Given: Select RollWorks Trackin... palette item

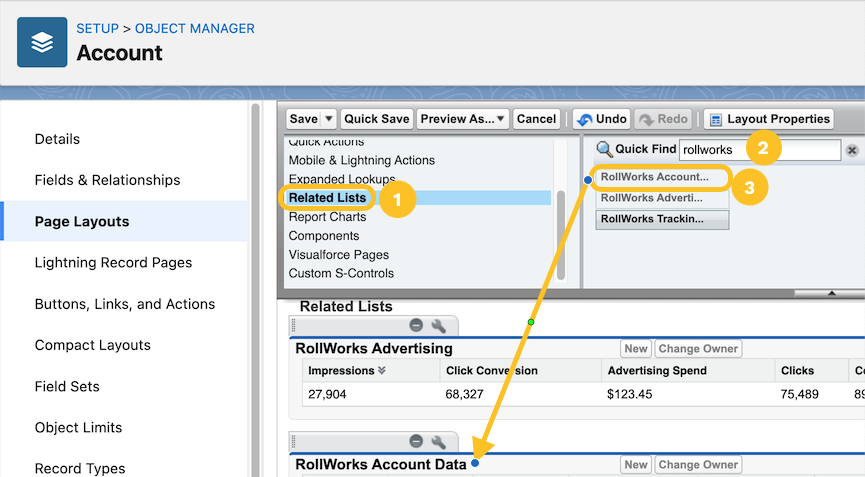Looking at the screenshot, I should coord(661,219).
